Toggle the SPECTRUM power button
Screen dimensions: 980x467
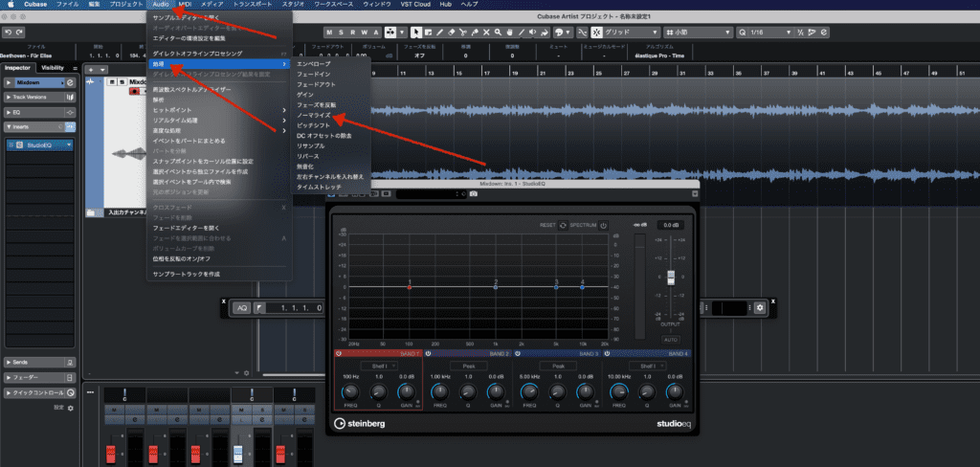[x=603, y=225]
